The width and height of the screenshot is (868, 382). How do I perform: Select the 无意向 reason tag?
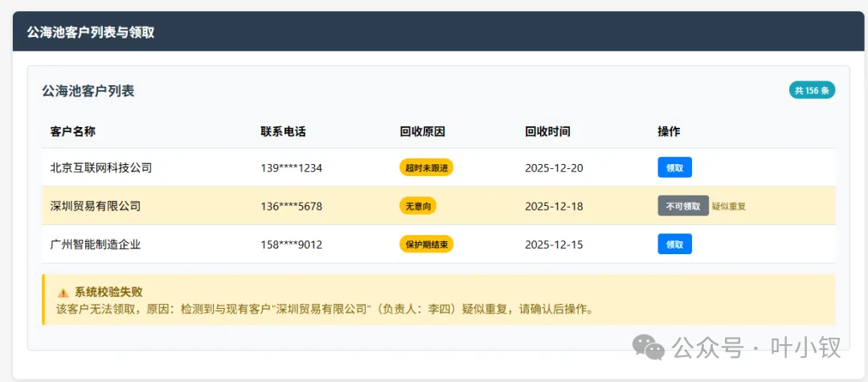click(x=418, y=206)
